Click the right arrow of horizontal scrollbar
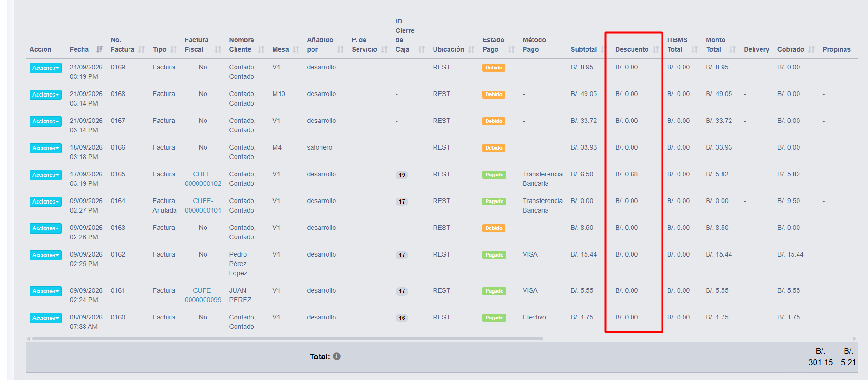The height and width of the screenshot is (380, 868). coord(854,338)
